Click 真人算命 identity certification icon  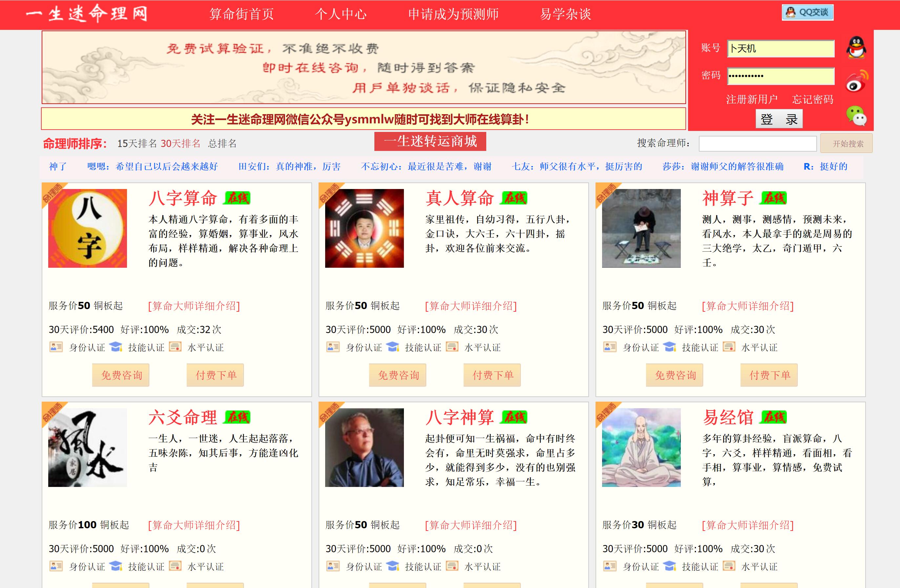click(x=333, y=347)
